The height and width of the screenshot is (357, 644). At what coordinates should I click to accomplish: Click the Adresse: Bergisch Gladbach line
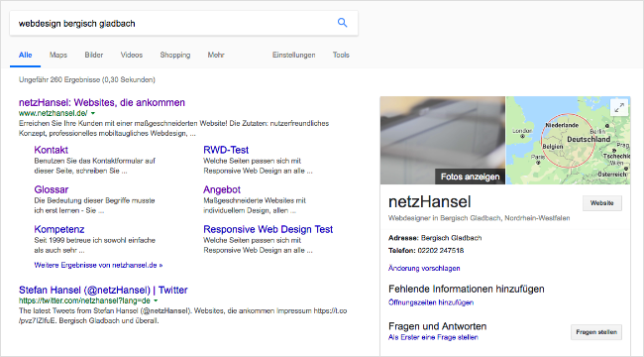pos(435,238)
